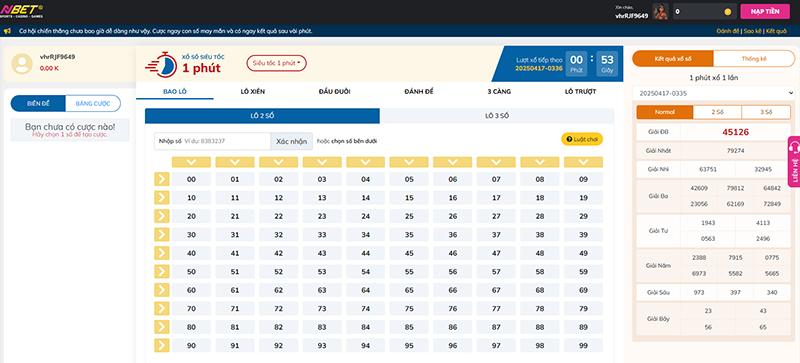Open Luật chơi rules button

[582, 139]
